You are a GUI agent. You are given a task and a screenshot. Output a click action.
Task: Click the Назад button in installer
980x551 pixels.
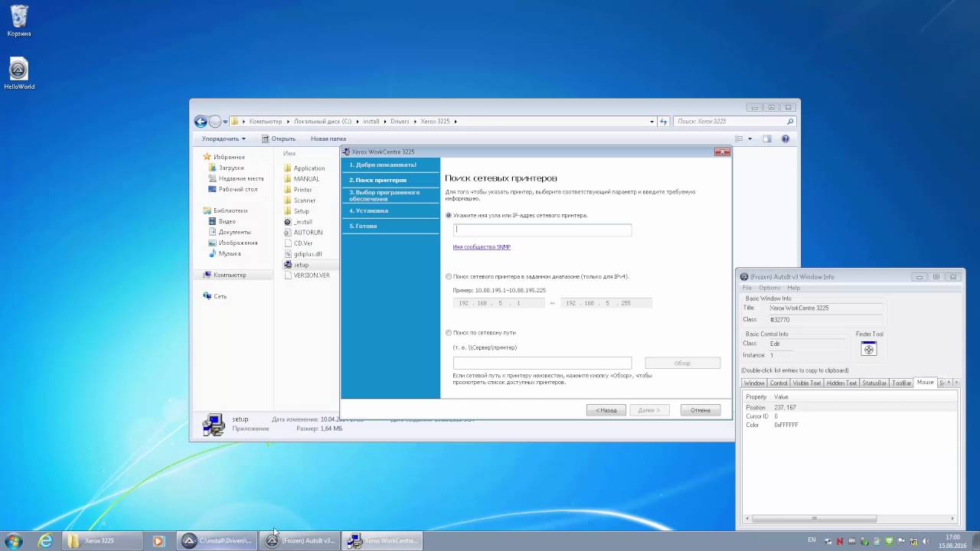[x=606, y=410]
